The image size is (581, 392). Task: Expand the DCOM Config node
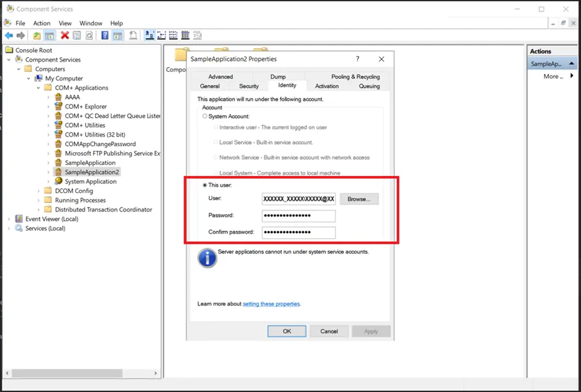(39, 191)
